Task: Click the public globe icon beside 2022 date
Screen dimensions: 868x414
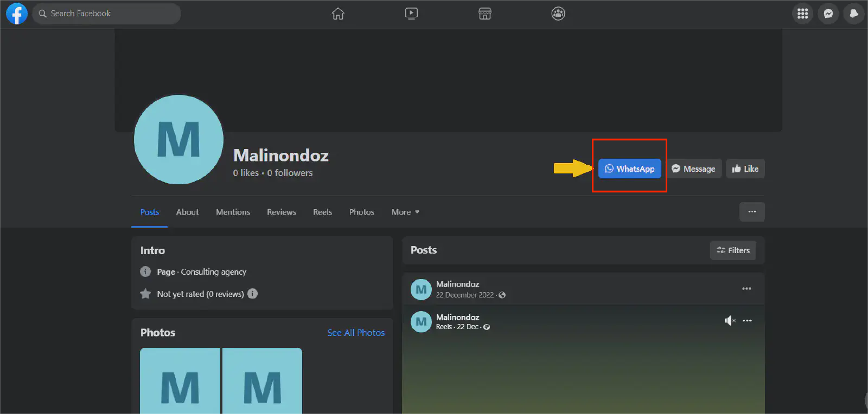Action: 502,295
